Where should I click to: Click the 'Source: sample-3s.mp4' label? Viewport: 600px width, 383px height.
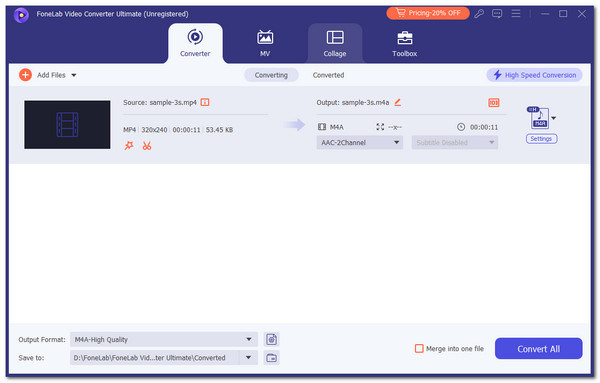(160, 103)
